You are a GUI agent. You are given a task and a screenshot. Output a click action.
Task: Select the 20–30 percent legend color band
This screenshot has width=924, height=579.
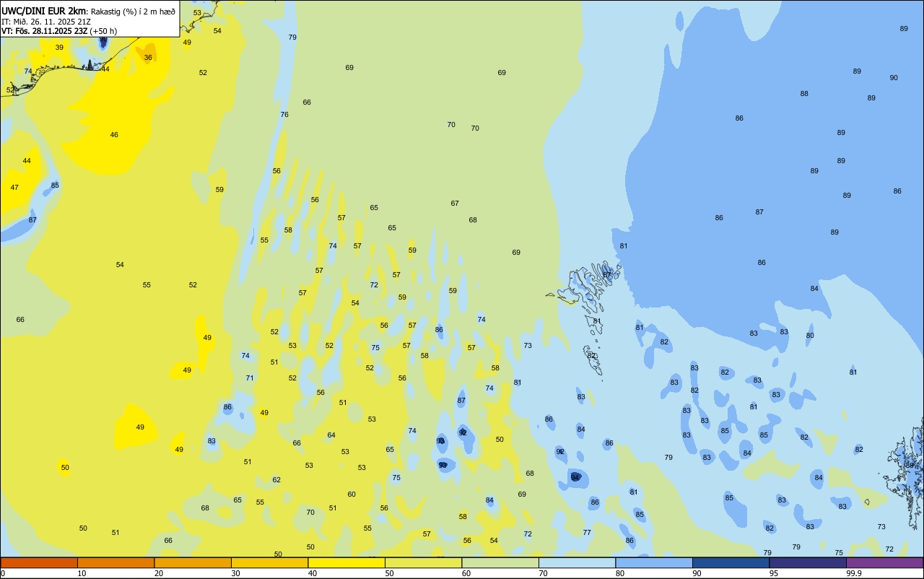193,562
